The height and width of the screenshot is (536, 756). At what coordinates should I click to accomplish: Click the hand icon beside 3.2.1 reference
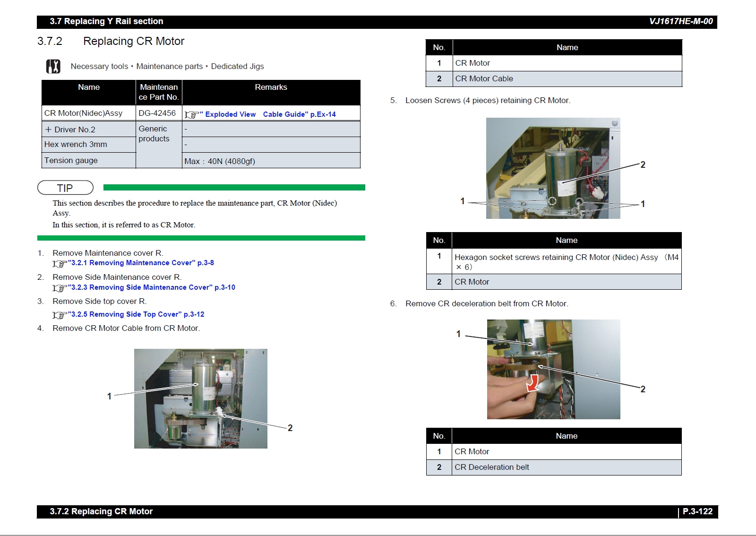[x=59, y=264]
